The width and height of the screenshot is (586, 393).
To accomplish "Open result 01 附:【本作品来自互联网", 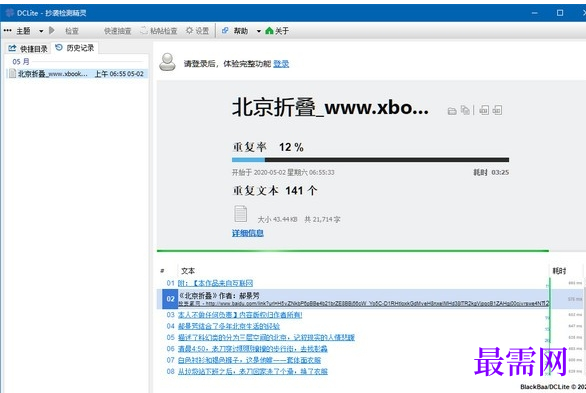I will 215,283.
